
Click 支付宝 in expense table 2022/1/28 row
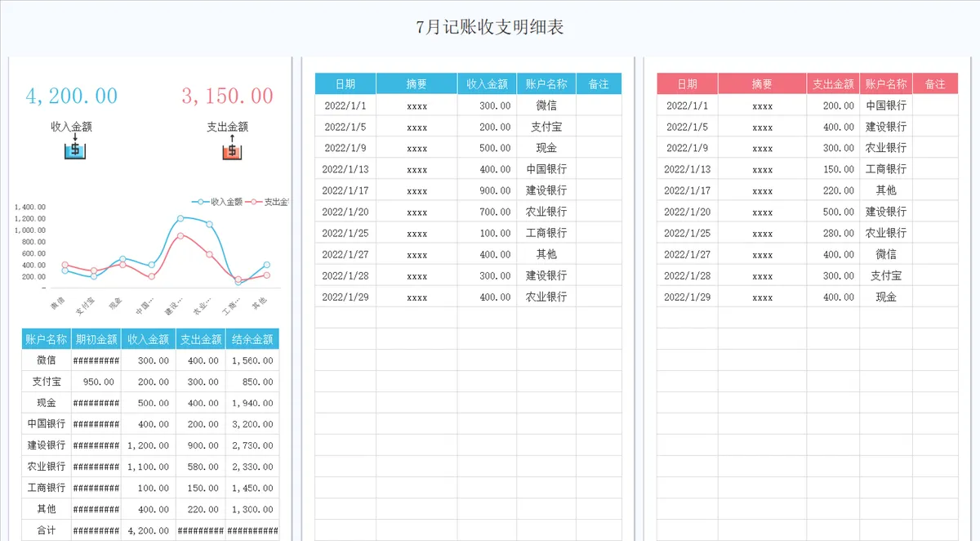[x=886, y=275]
